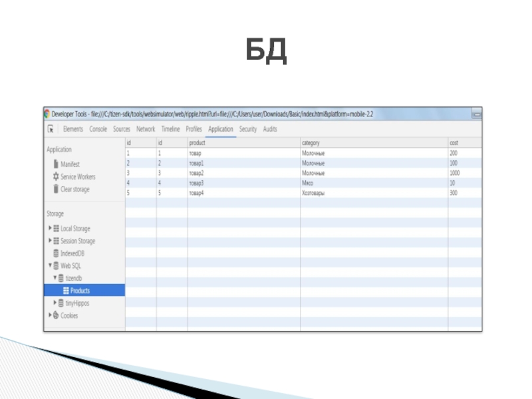
Task: Click the tizendb database icon
Action: (x=61, y=278)
